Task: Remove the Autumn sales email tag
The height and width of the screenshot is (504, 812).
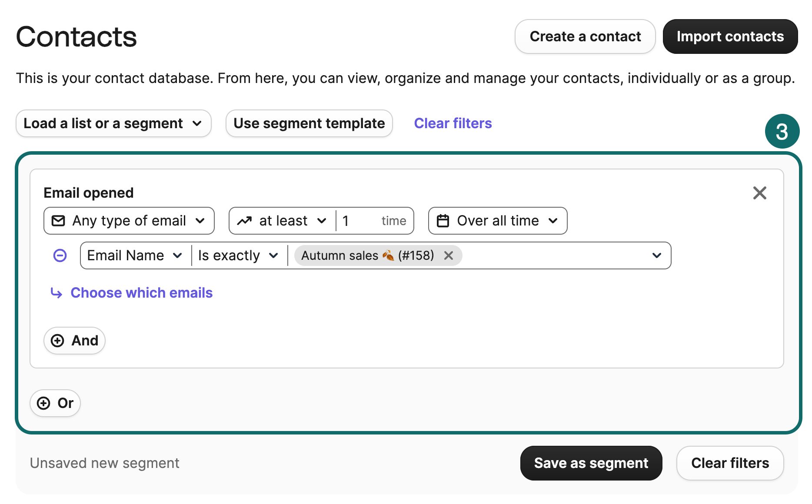Action: 449,256
